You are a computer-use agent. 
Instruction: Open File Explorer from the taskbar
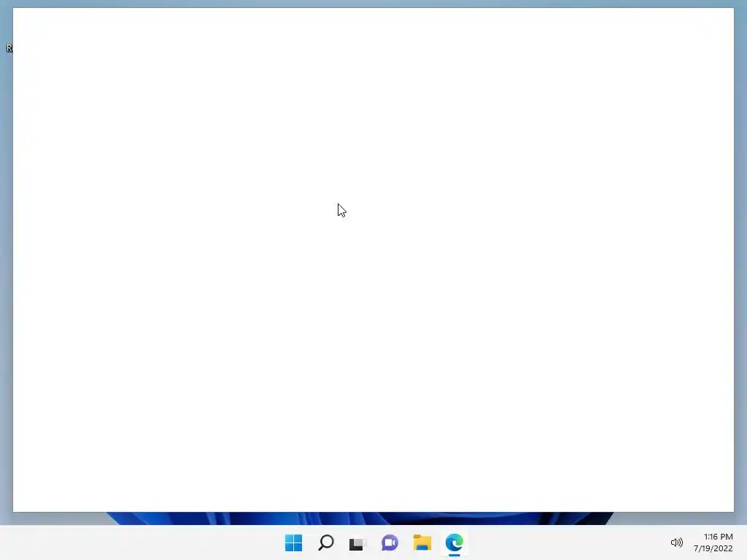click(x=422, y=542)
